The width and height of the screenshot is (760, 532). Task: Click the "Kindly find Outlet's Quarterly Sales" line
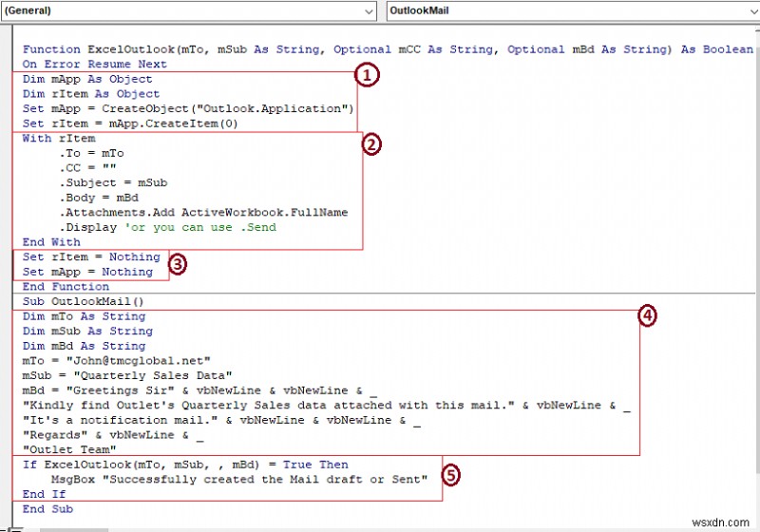point(327,405)
